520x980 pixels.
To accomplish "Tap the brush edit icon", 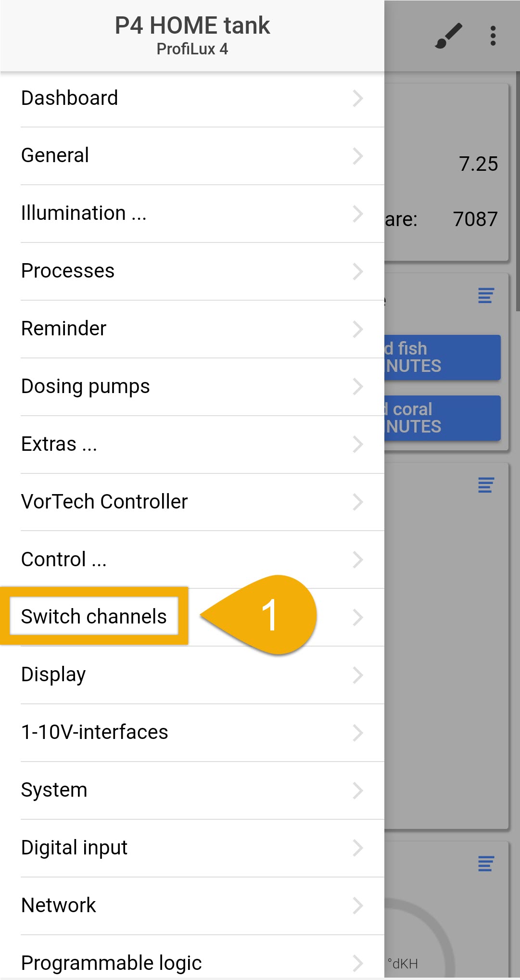I will pos(448,36).
